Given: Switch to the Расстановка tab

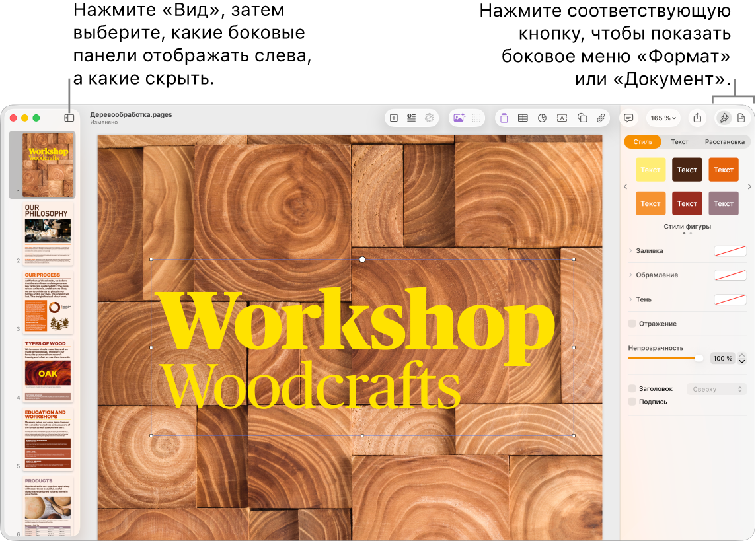Looking at the screenshot, I should click(x=724, y=141).
